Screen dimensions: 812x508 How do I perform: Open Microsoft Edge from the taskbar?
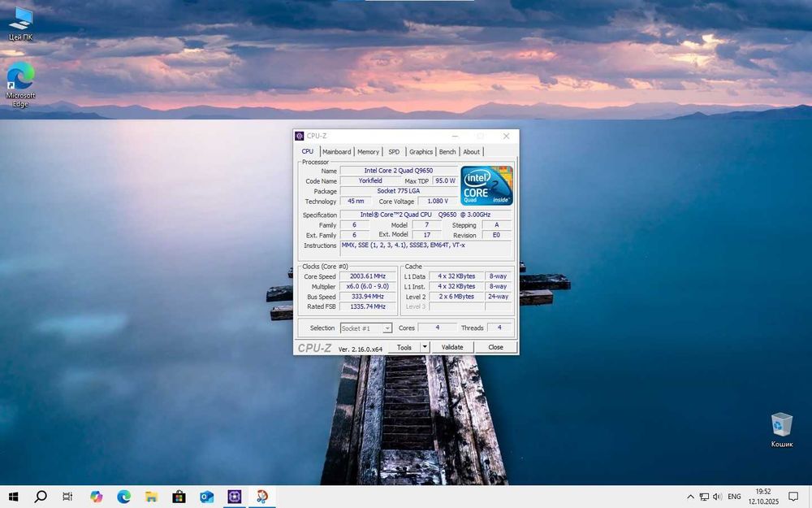123,497
